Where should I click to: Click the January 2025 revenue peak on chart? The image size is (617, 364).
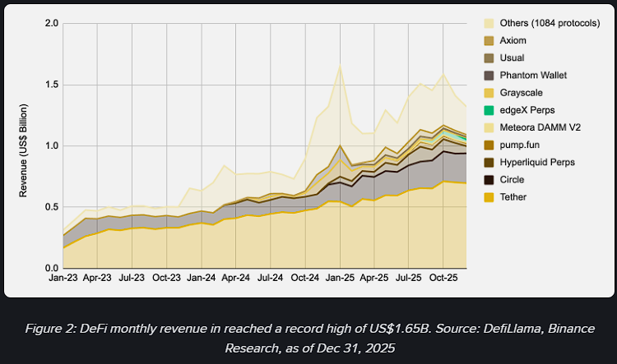coord(339,65)
